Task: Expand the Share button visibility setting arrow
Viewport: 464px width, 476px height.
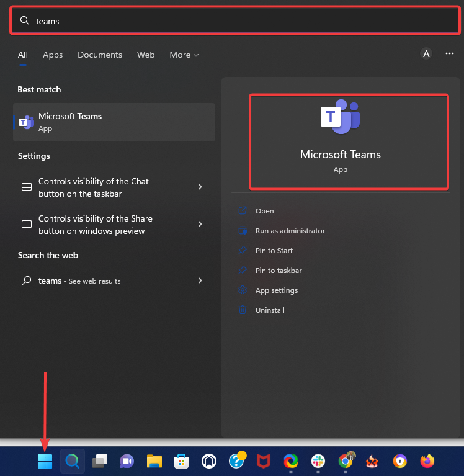Action: point(200,224)
